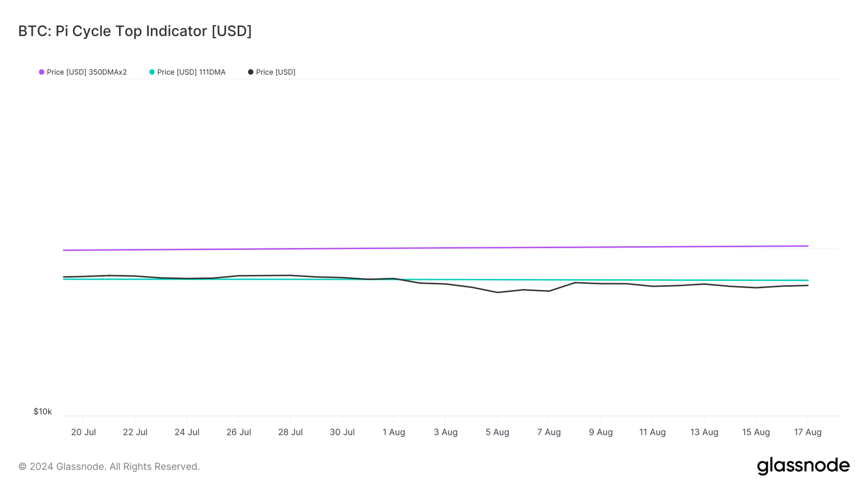Click the chart title BTC: Pi Cycle Top Indicator

pyautogui.click(x=135, y=31)
